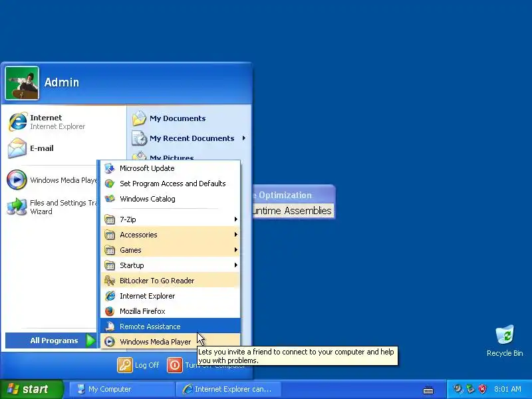Launch Mozilla Firefox via its icon
The image size is (532, 399).
point(110,311)
